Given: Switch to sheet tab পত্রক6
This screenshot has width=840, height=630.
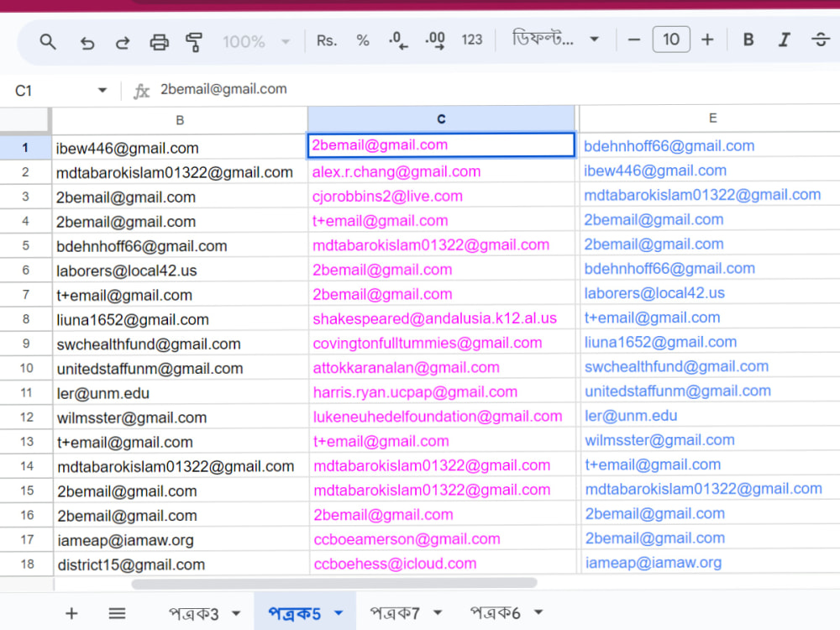Looking at the screenshot, I should pos(495,613).
